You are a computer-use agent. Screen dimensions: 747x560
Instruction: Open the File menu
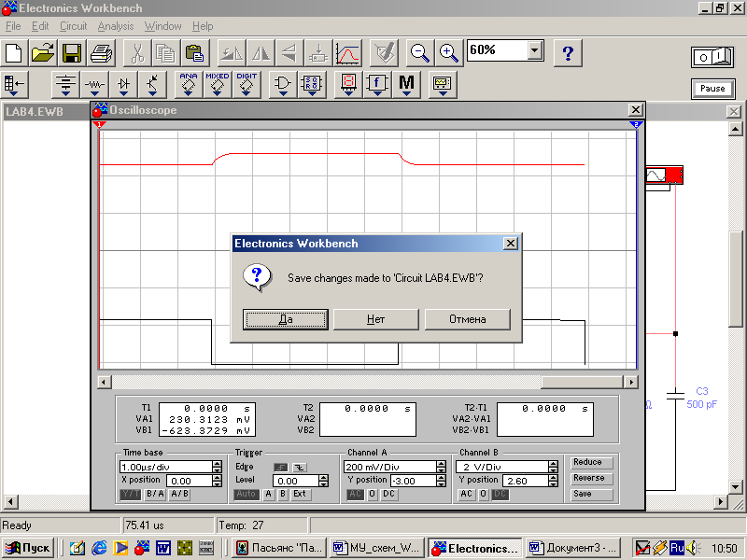point(13,26)
